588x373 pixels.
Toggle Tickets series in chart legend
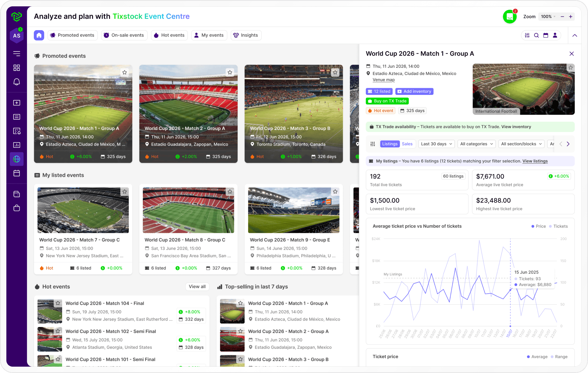tap(558, 226)
